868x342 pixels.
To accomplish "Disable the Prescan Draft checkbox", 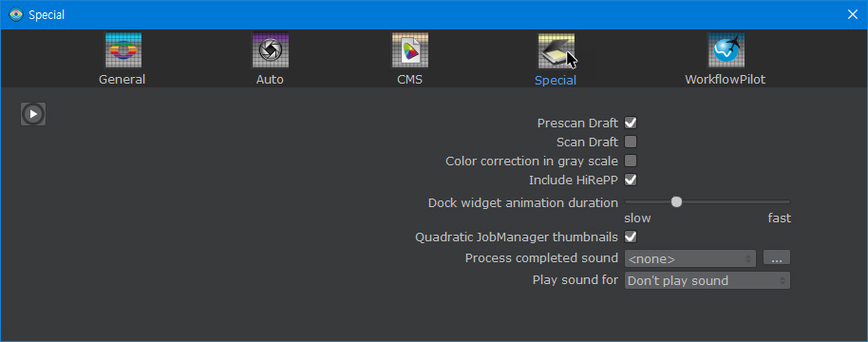I will click(x=631, y=123).
